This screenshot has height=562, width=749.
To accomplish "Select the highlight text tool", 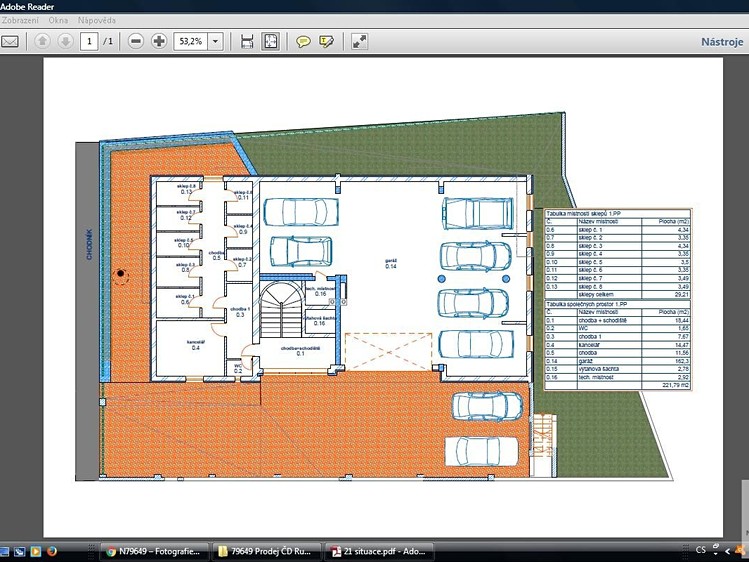I will click(x=326, y=42).
